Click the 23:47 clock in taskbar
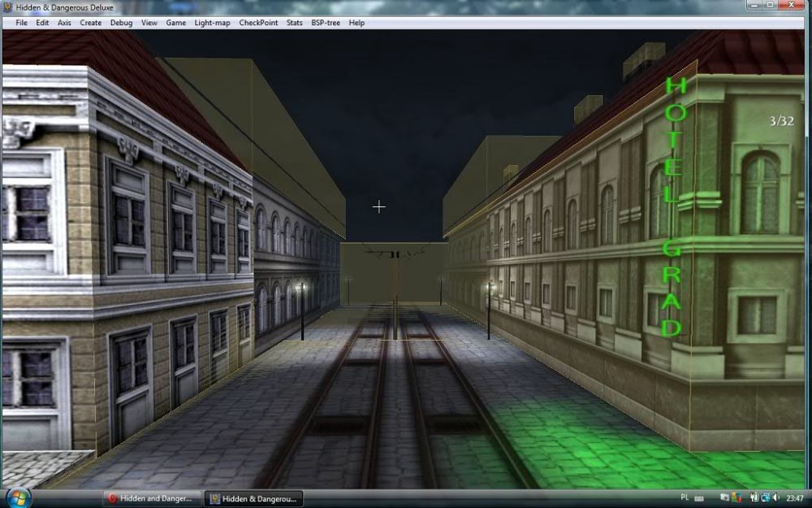The image size is (812, 508). [x=795, y=497]
